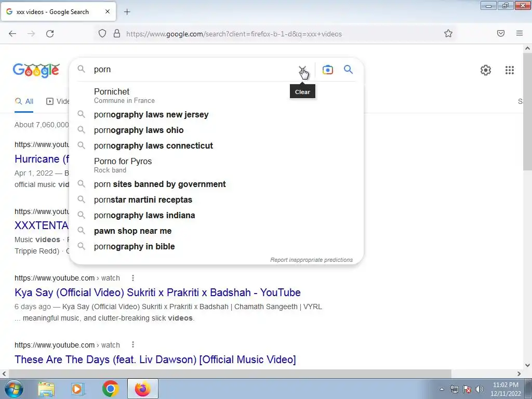Switch to the Videos search tab
532x399 pixels.
57,101
